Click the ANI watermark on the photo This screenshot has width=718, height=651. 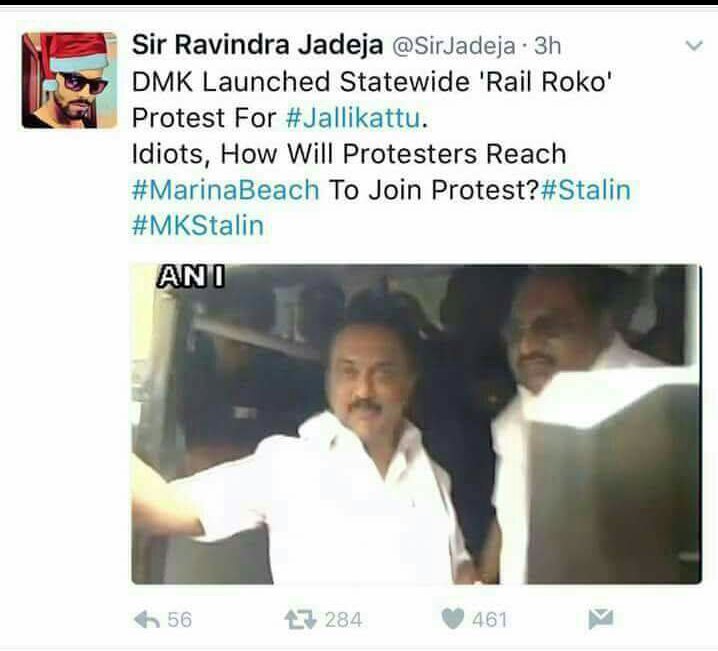(x=190, y=277)
